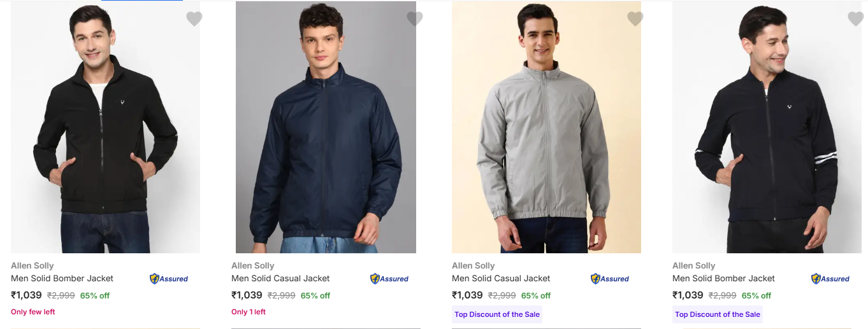Image resolution: width=868 pixels, height=329 pixels.
Task: Click ₹1,039 price of navy jacket
Action: (x=247, y=295)
